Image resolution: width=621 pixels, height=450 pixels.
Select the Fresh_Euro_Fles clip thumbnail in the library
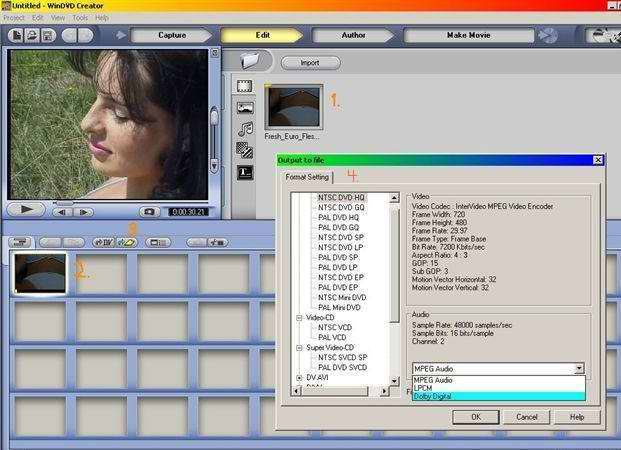coord(294,107)
